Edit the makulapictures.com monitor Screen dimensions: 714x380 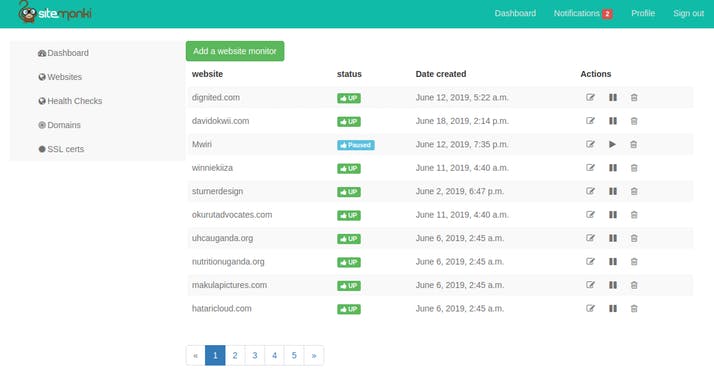click(590, 285)
